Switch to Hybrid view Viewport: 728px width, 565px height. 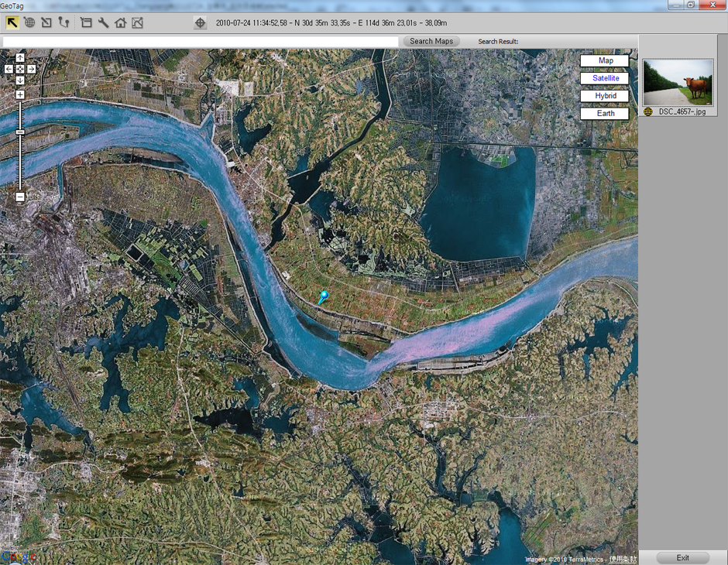pos(605,96)
